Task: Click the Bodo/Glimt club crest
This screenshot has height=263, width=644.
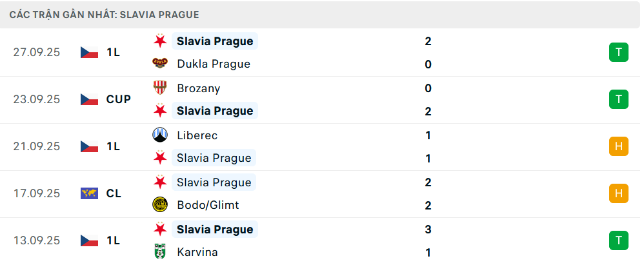Action: (x=159, y=205)
